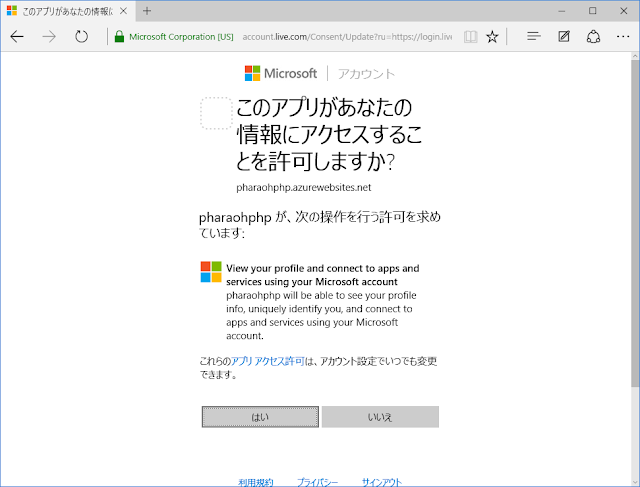Click the dotted app icon placeholder
Viewport: 640px width, 487px height.
coord(216,113)
